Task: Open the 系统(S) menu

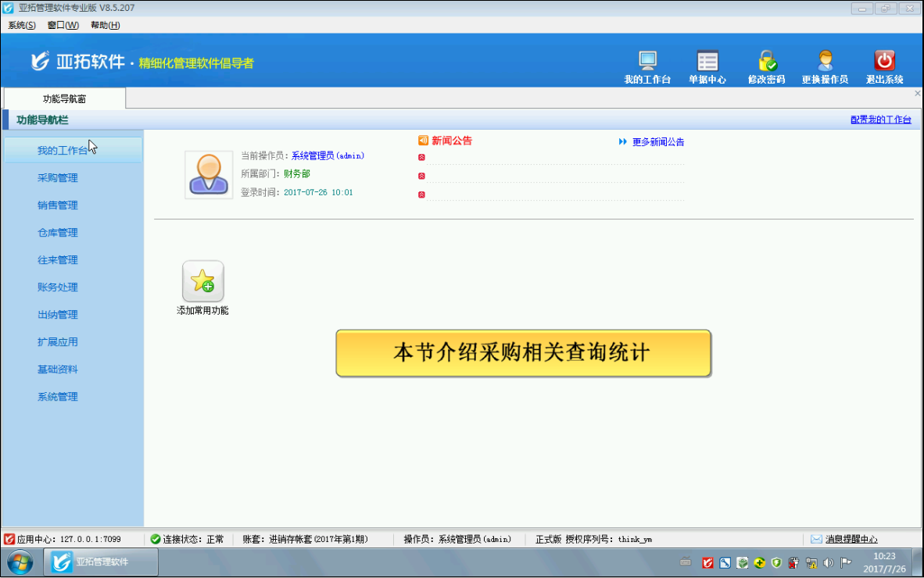Action: click(x=22, y=25)
